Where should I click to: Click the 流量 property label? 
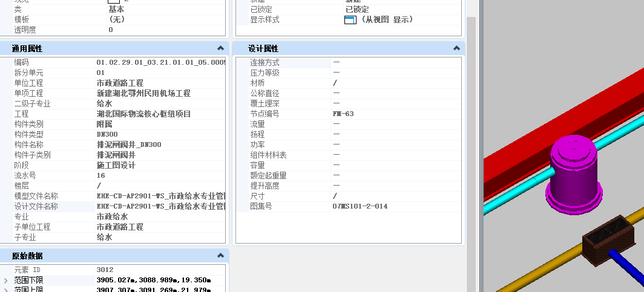coord(257,124)
